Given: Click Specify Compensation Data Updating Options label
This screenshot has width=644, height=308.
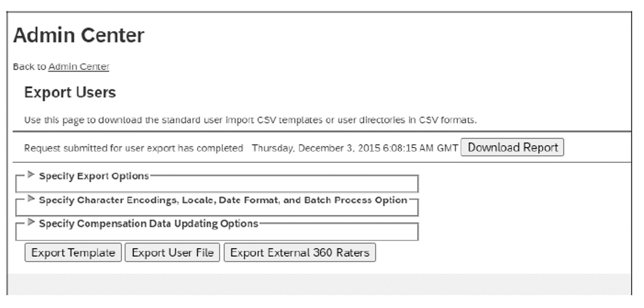Looking at the screenshot, I should [149, 224].
